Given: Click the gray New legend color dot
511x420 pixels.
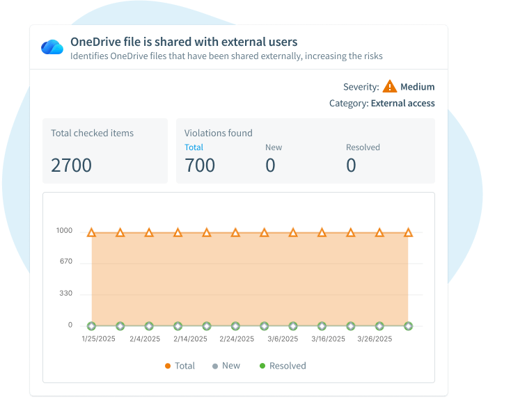Looking at the screenshot, I should click(215, 366).
